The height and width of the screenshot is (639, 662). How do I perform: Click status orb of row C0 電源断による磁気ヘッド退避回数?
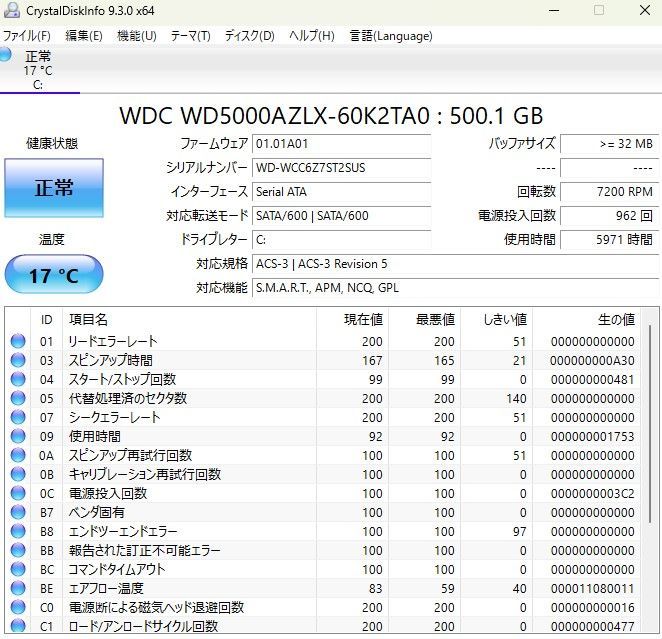[x=18, y=607]
